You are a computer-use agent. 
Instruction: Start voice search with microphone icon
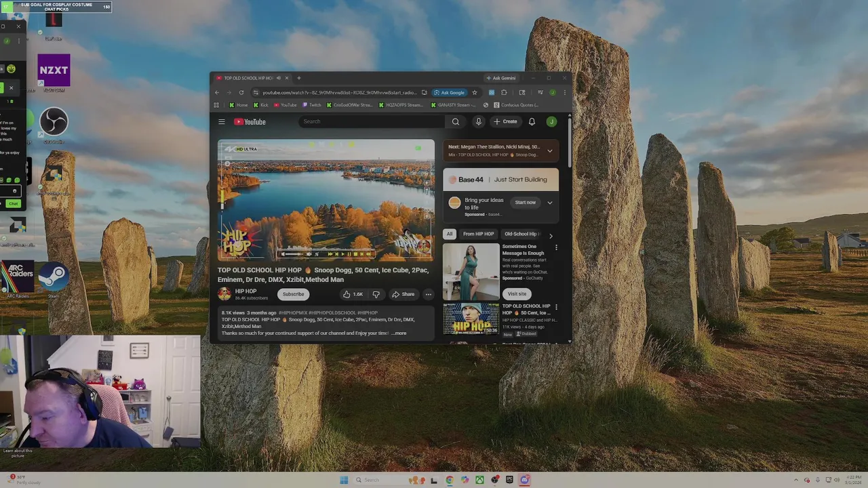tap(479, 122)
